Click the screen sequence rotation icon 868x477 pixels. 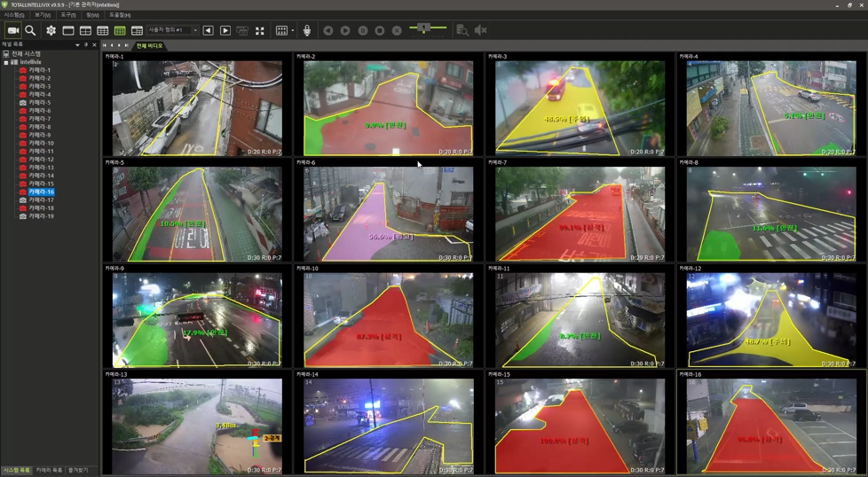tap(242, 30)
